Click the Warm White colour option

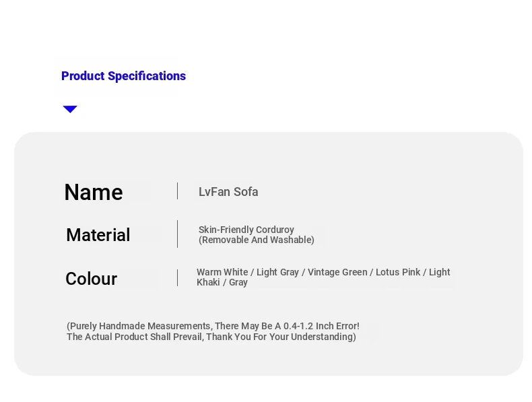click(x=222, y=272)
